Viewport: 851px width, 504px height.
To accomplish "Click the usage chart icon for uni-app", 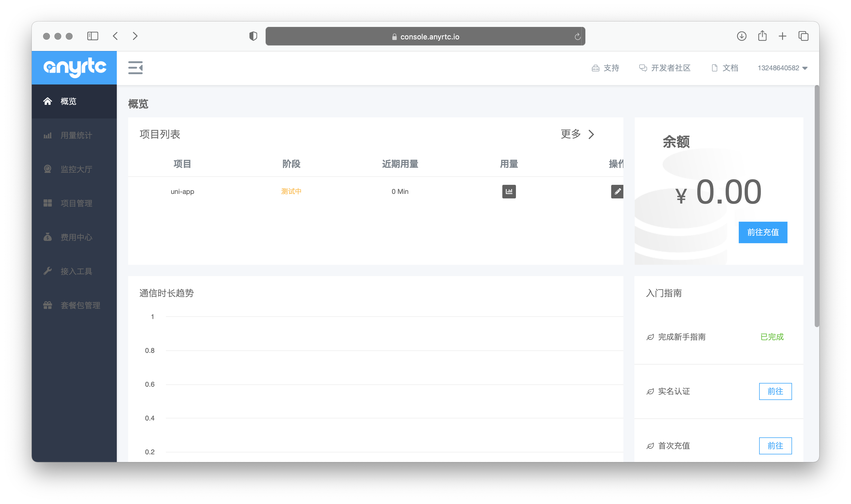I will (x=509, y=191).
